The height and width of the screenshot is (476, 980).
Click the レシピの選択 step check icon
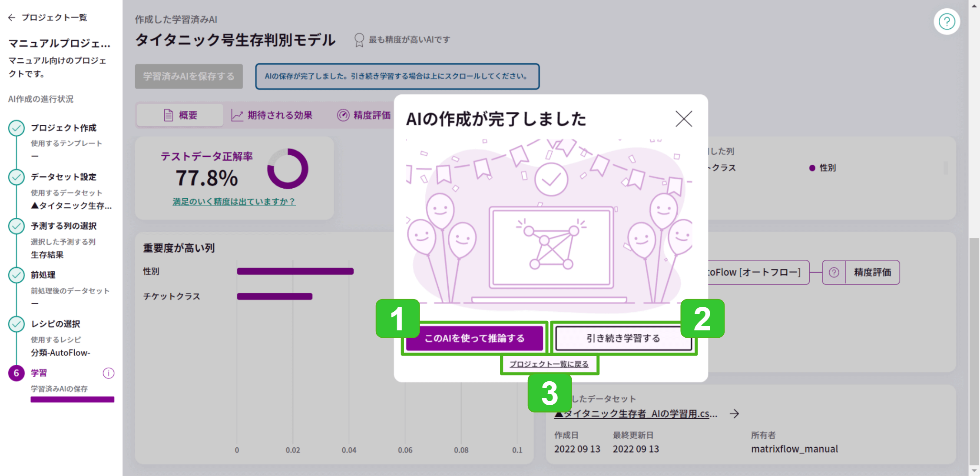[x=17, y=324]
